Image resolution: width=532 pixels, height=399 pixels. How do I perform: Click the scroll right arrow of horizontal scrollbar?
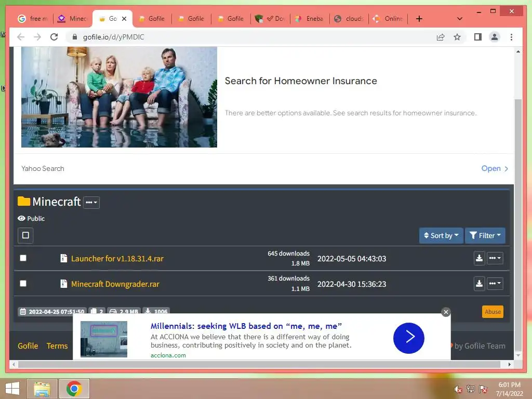click(509, 364)
